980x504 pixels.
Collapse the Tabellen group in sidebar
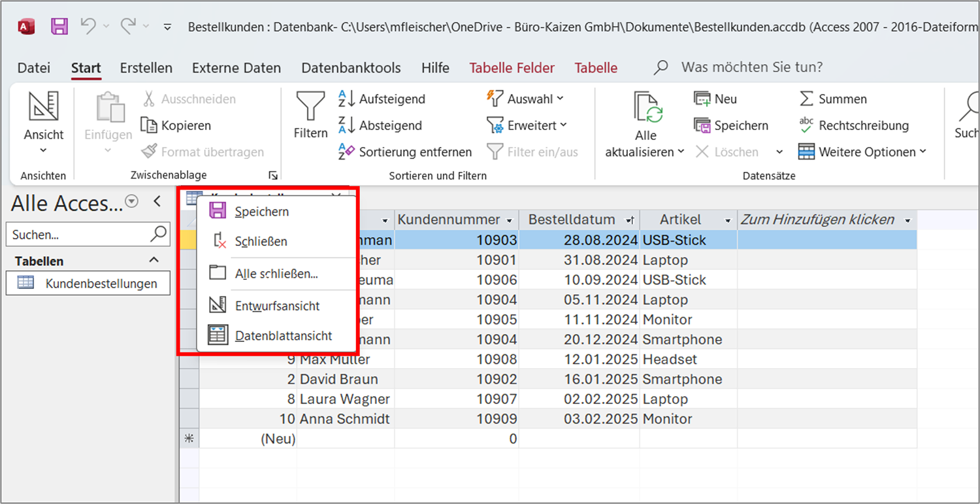(154, 260)
